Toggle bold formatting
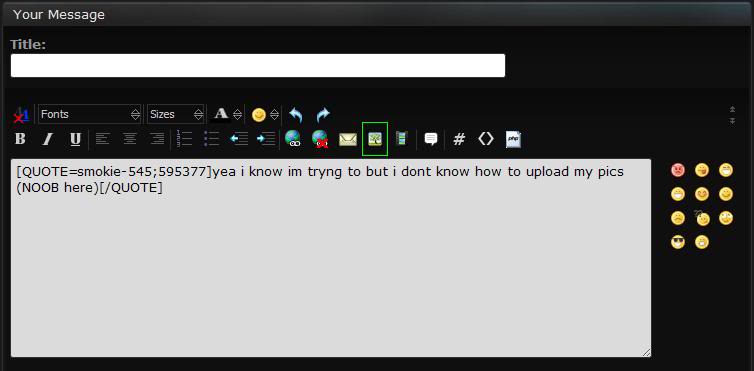This screenshot has height=371, width=754. pos(20,139)
